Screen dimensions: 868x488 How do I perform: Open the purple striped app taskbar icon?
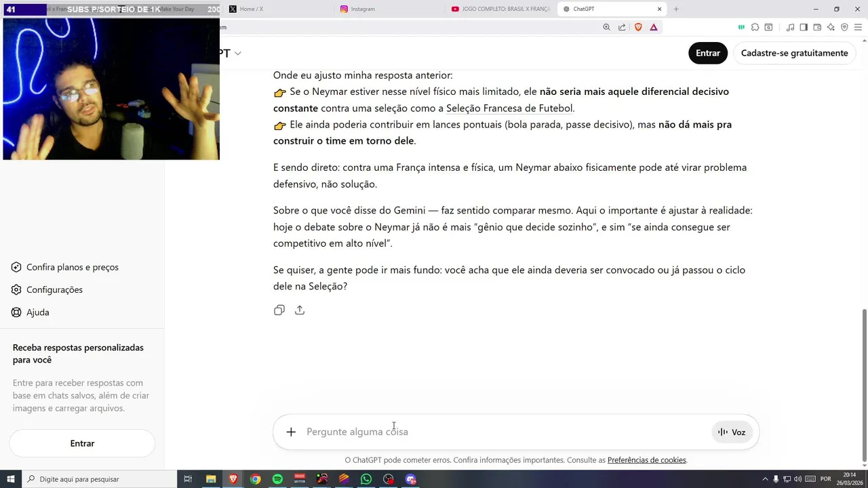[344, 479]
